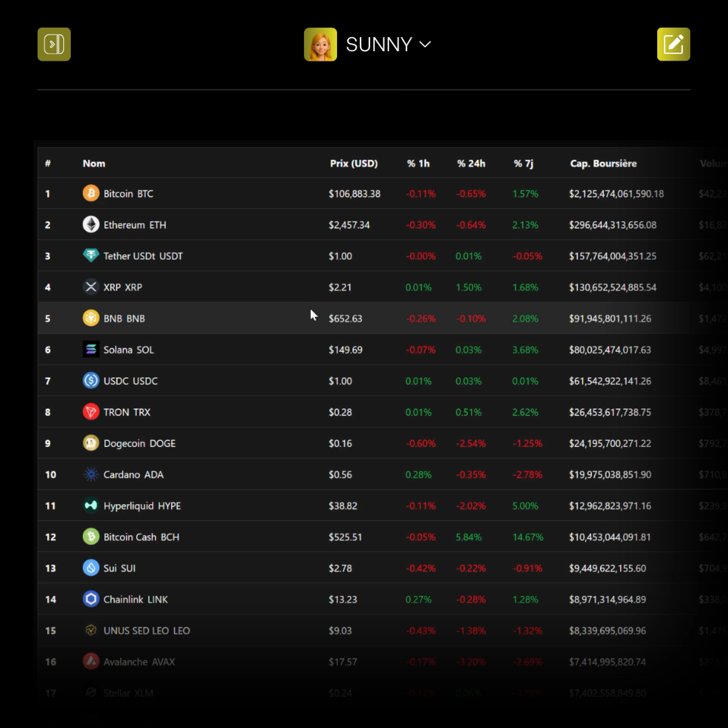This screenshot has height=728, width=728.
Task: Sort by the % 7j column header
Action: point(523,163)
